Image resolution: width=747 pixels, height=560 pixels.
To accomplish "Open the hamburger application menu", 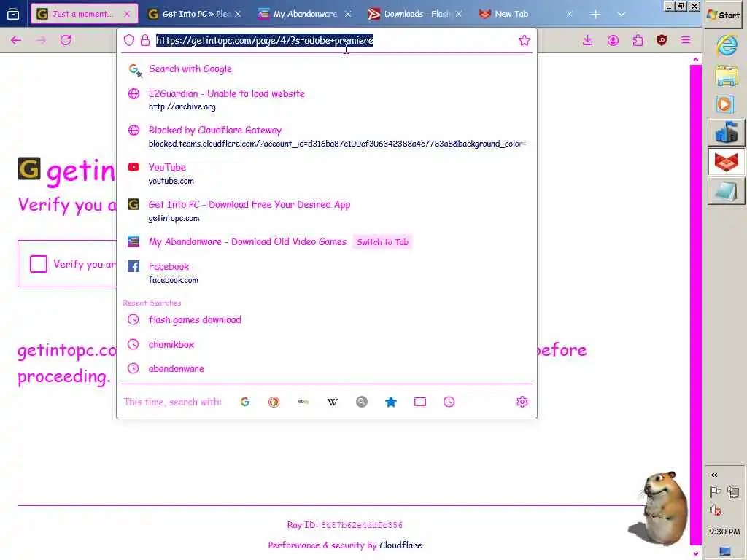I will point(686,41).
